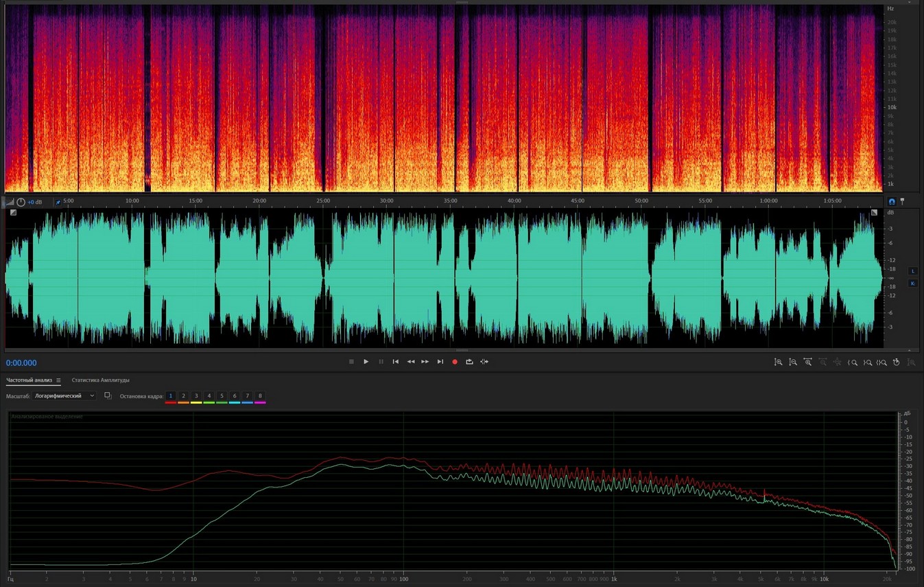Select the Частотный анализ tab
The width and height of the screenshot is (924, 587).
tap(29, 380)
